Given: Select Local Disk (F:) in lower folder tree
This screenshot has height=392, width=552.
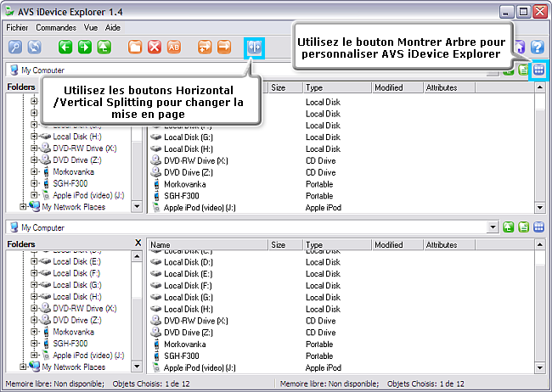Looking at the screenshot, I should click(76, 273).
